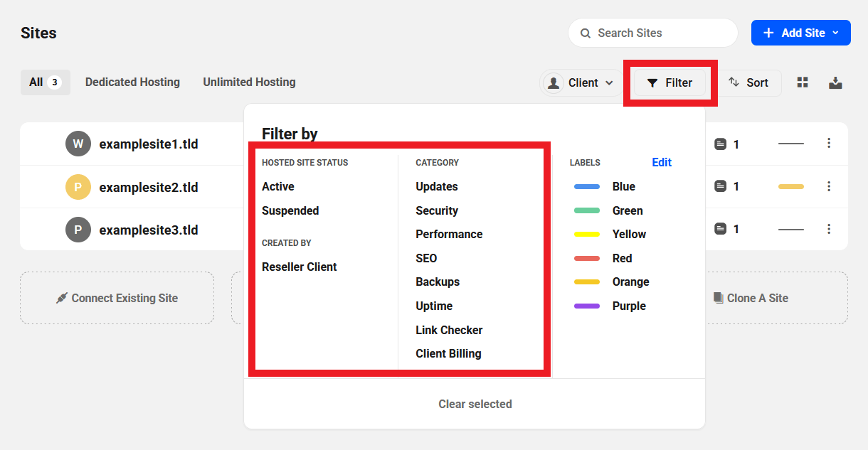Click the notes icon in examplesite1.tld row
Viewport: 868px width, 450px height.
pyautogui.click(x=720, y=144)
